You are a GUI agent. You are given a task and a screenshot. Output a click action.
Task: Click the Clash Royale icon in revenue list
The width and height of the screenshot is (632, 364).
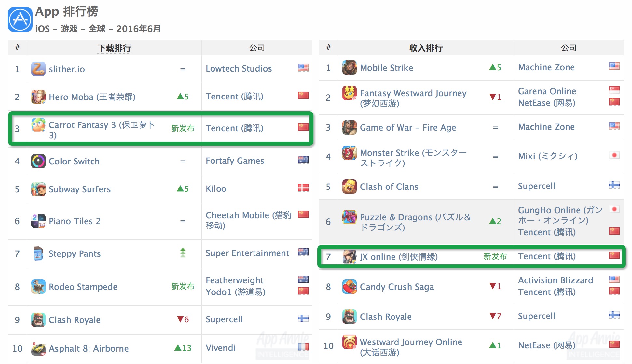pos(350,317)
